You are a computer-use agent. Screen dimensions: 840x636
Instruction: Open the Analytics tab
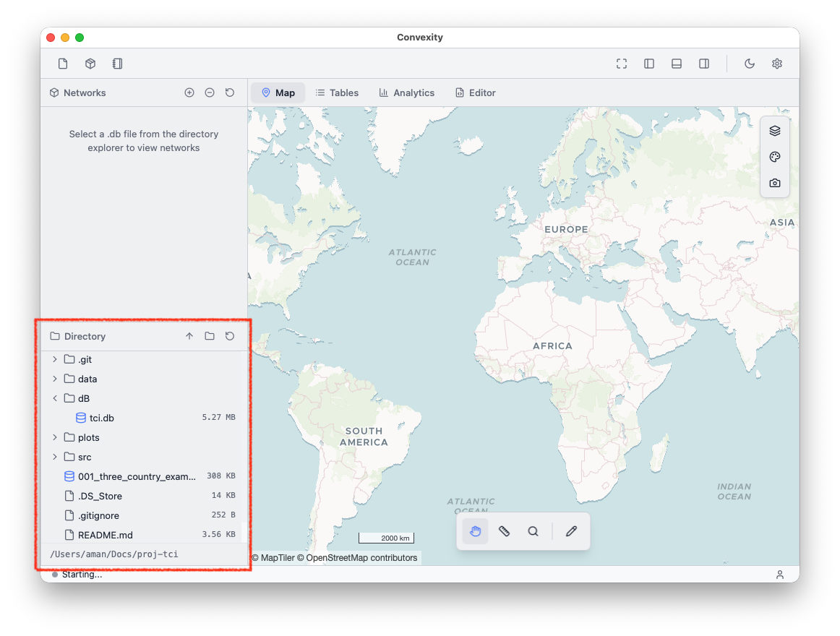click(407, 93)
